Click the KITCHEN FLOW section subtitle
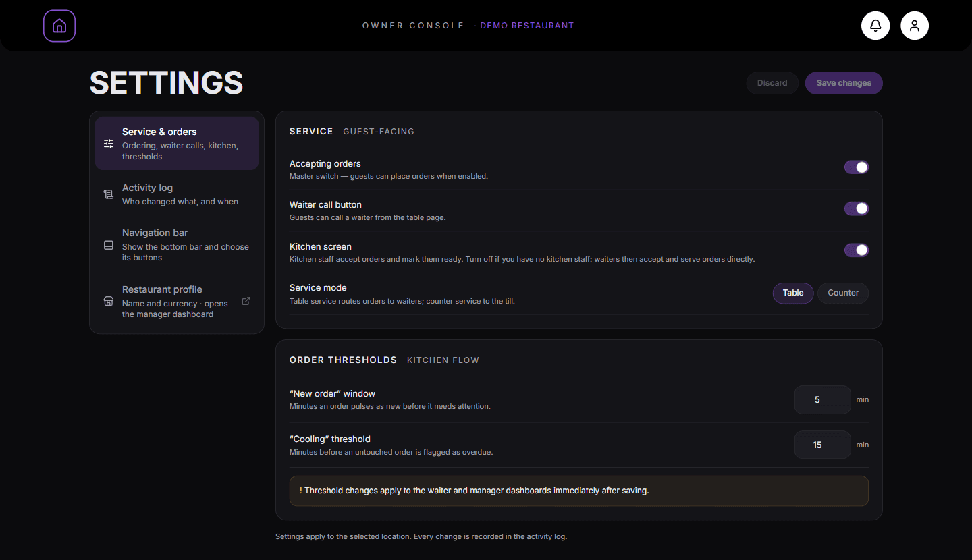This screenshot has height=560, width=972. pos(443,360)
